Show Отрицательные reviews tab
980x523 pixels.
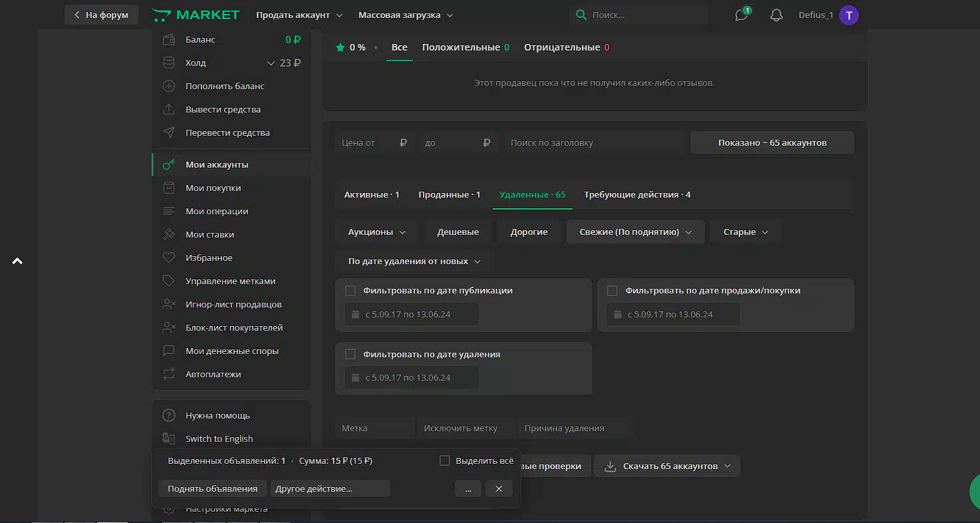tap(566, 47)
